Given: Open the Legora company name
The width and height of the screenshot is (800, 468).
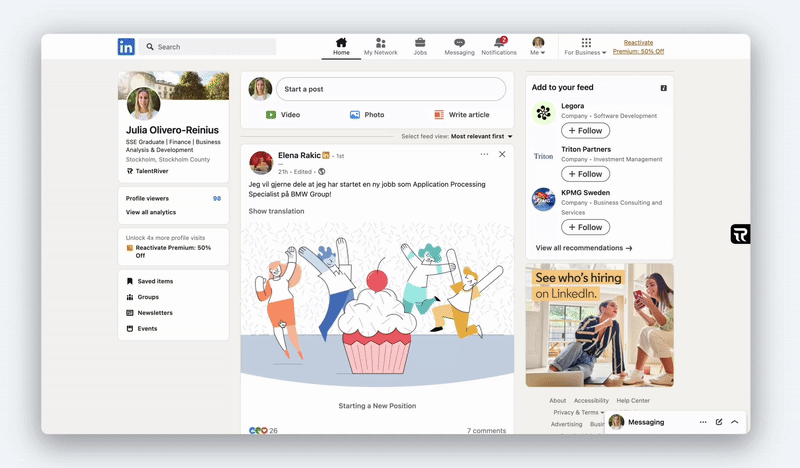Looking at the screenshot, I should [572, 106].
